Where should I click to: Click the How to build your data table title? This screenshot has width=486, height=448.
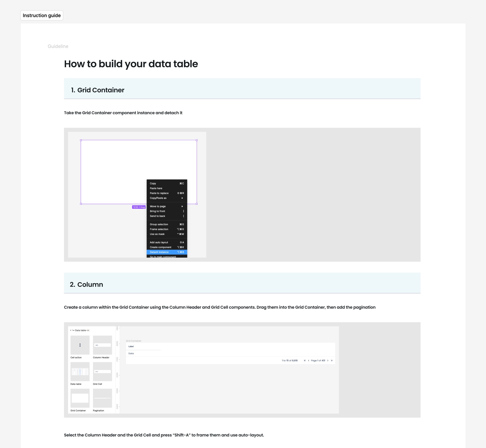point(131,64)
